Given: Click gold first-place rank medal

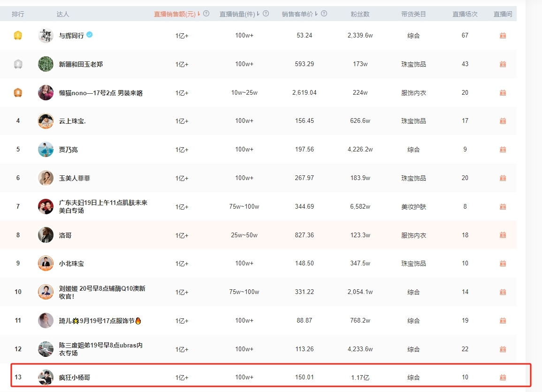Looking at the screenshot, I should tap(18, 35).
